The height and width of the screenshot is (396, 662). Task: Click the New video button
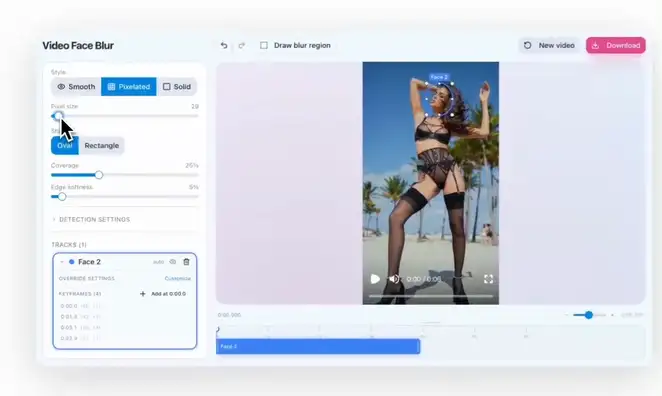(x=549, y=45)
